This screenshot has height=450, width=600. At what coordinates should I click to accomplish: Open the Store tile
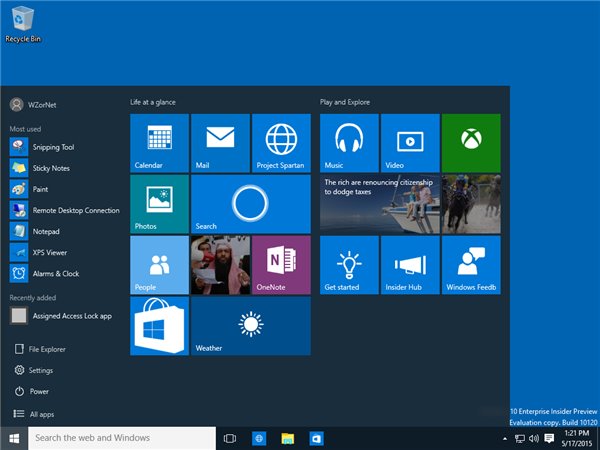tap(159, 326)
